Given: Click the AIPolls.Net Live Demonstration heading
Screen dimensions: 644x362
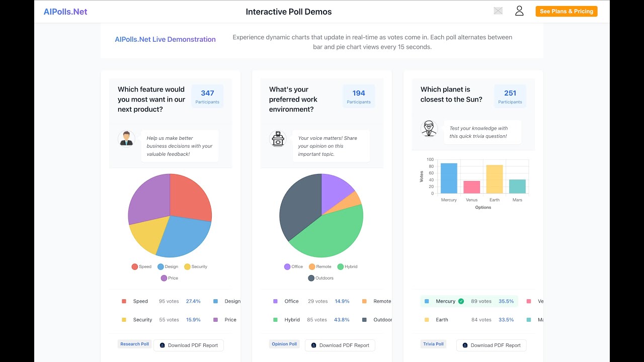Looking at the screenshot, I should (x=165, y=39).
